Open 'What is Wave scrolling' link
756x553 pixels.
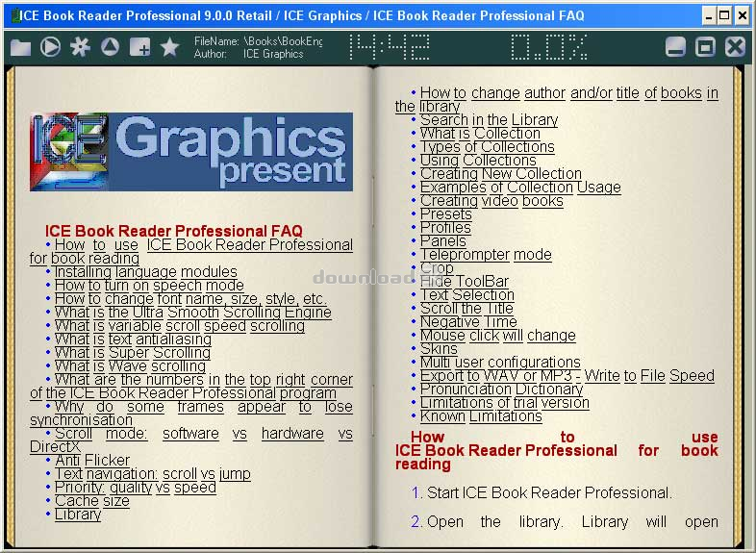click(130, 366)
